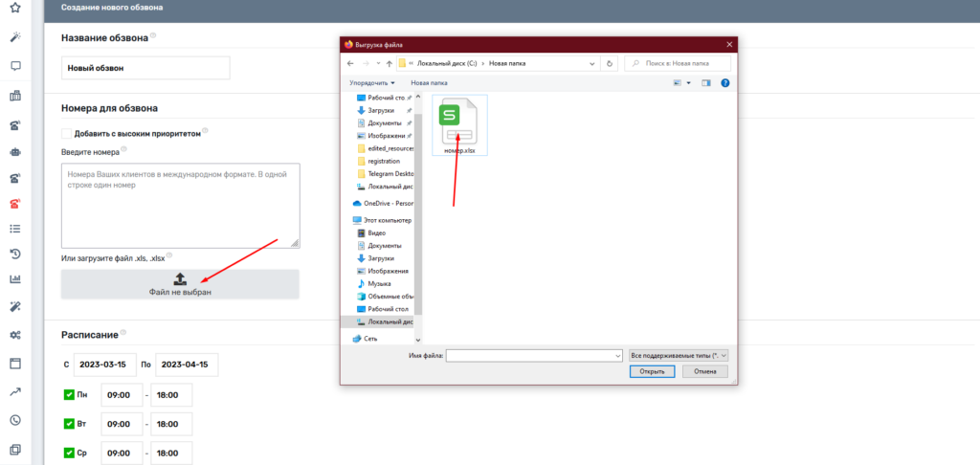Select the номер.xlsx file
Screen dimensions: 980x465
point(459,125)
